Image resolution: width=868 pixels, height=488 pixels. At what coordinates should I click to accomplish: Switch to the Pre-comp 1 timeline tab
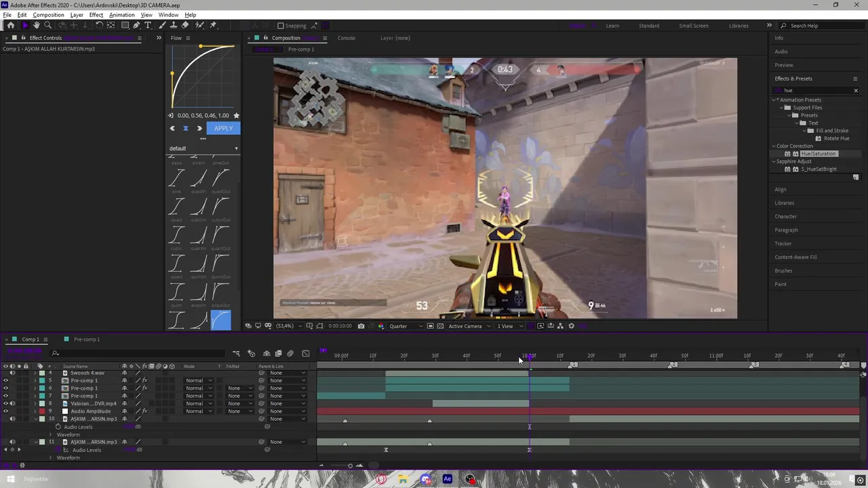[86, 340]
